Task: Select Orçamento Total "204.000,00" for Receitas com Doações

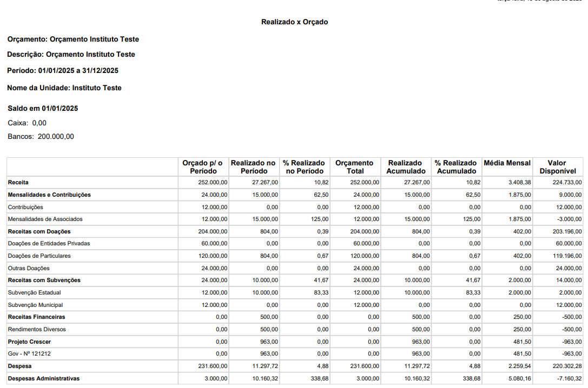Action: [365, 231]
